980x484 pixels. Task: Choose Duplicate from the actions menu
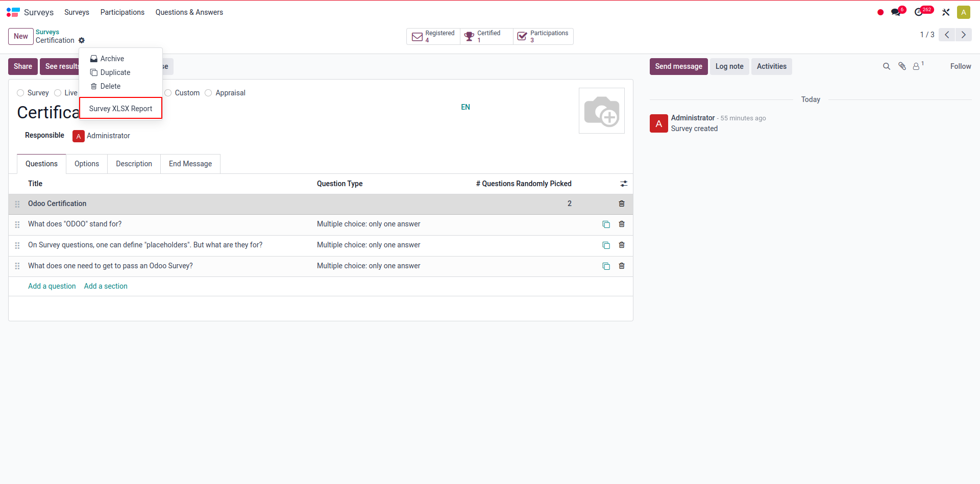coord(121,72)
